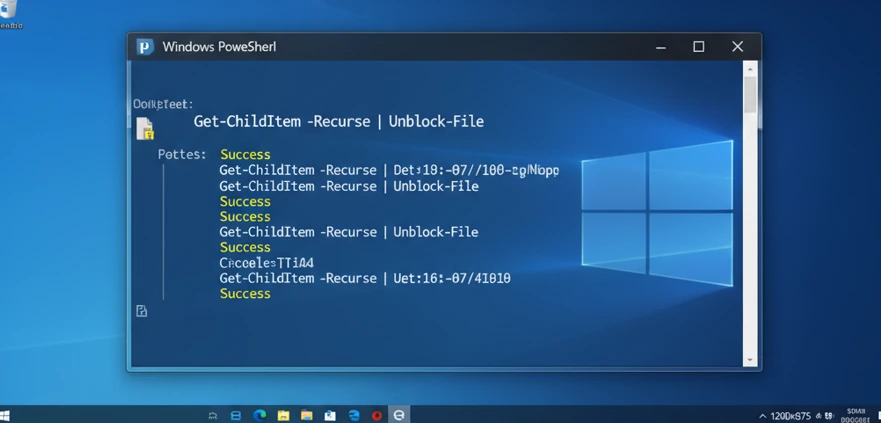Image resolution: width=881 pixels, height=423 pixels.
Task: Minimize the Windows PowerShell window
Action: tap(661, 47)
